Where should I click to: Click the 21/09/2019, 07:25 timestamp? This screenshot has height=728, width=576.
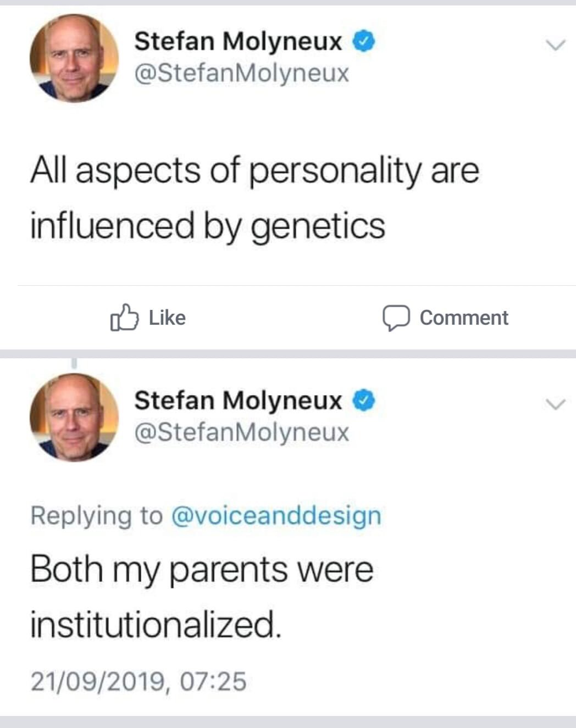pyautogui.click(x=138, y=682)
